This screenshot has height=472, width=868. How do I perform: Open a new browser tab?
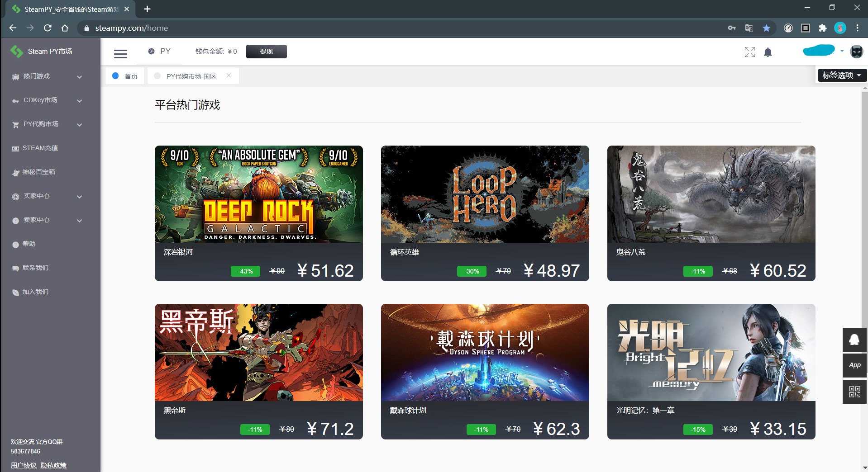(x=147, y=9)
